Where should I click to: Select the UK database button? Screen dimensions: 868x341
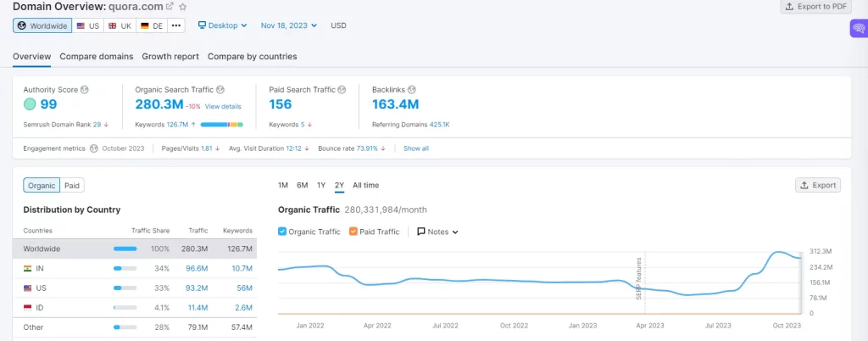[120, 25]
